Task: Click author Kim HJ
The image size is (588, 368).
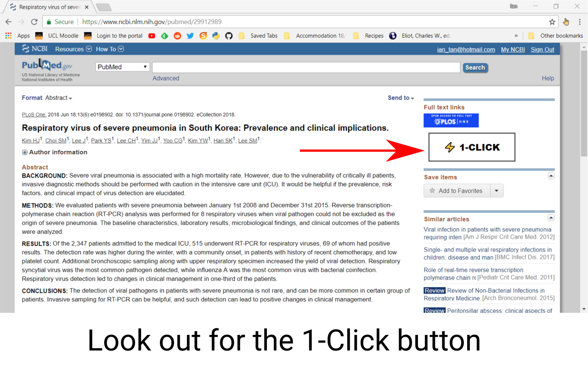Action: pyautogui.click(x=31, y=141)
